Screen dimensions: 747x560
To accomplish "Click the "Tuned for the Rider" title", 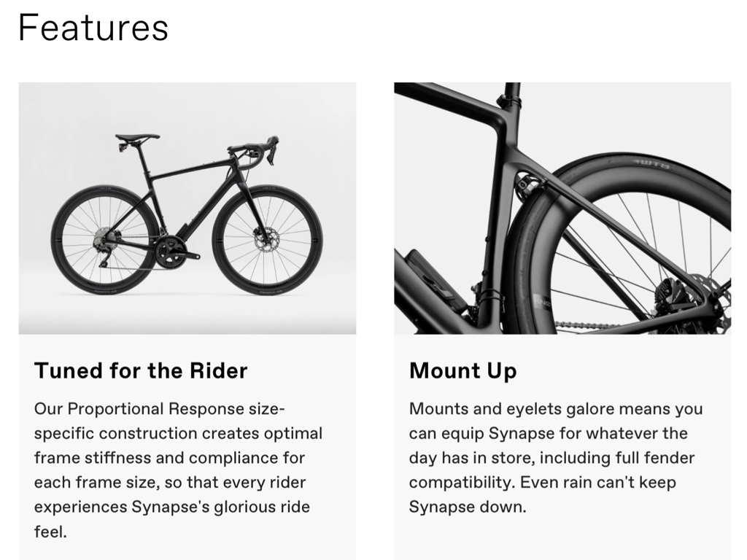I will click(x=141, y=370).
